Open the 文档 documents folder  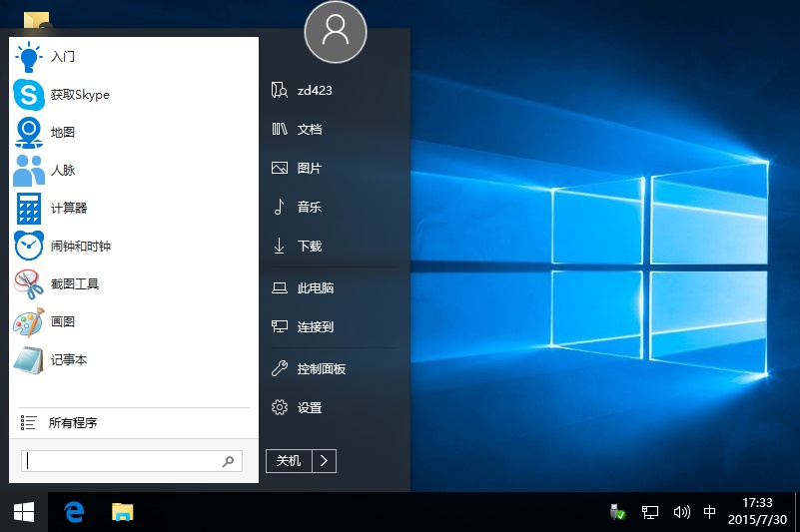(x=309, y=130)
